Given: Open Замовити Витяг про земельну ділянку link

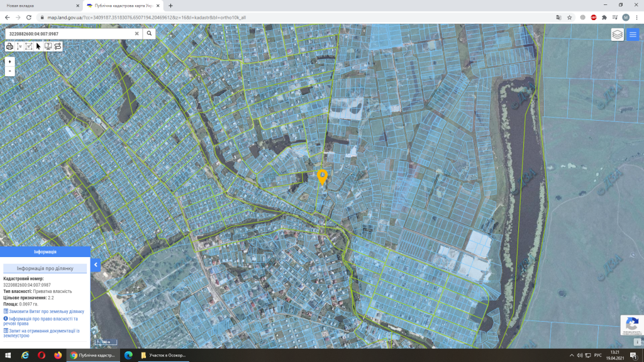Looking at the screenshot, I should (x=46, y=311).
